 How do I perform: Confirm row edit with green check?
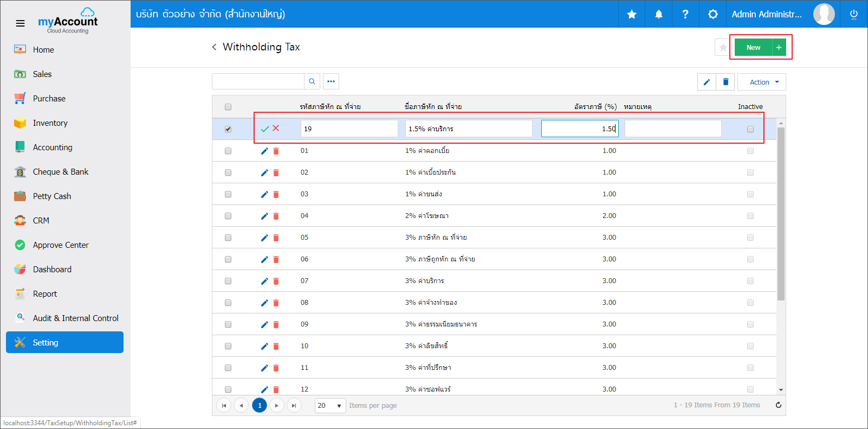point(265,129)
